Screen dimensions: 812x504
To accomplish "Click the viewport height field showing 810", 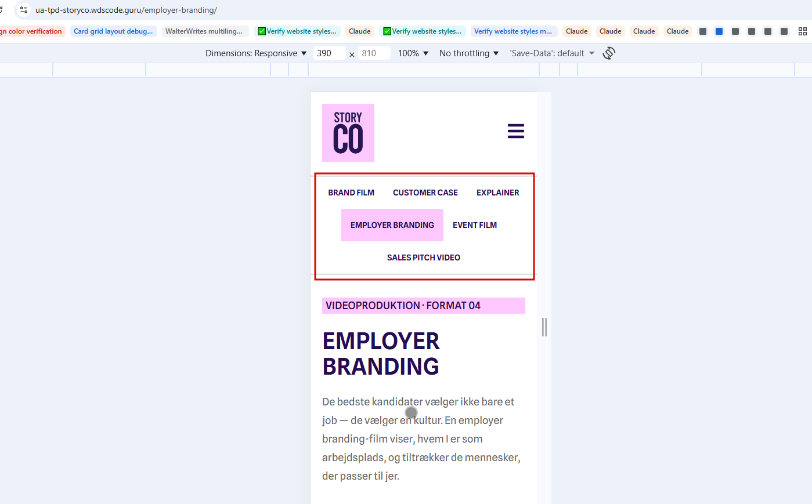I will [374, 53].
